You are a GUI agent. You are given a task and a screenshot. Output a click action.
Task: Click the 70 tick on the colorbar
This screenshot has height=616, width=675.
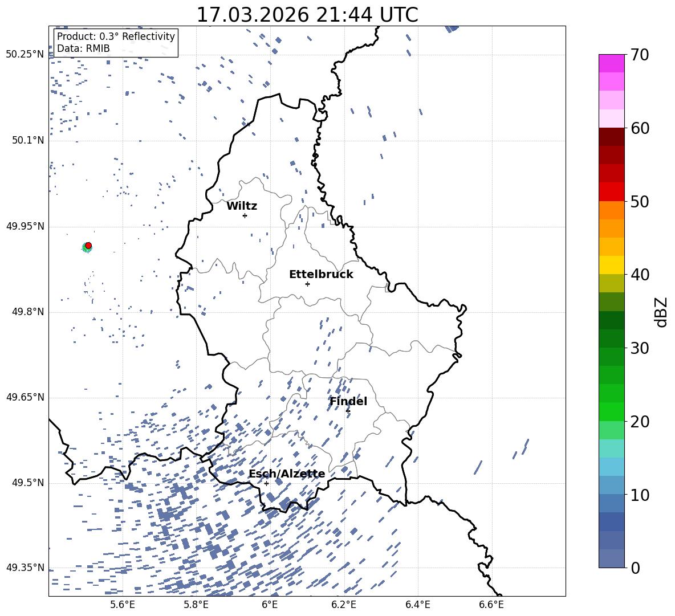639,55
